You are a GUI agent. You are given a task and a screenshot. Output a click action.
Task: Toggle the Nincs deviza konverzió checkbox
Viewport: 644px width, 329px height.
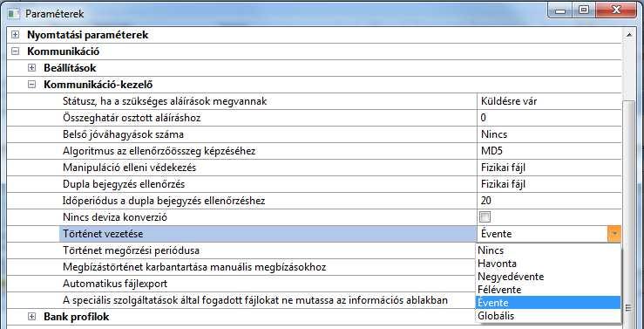tap(485, 217)
